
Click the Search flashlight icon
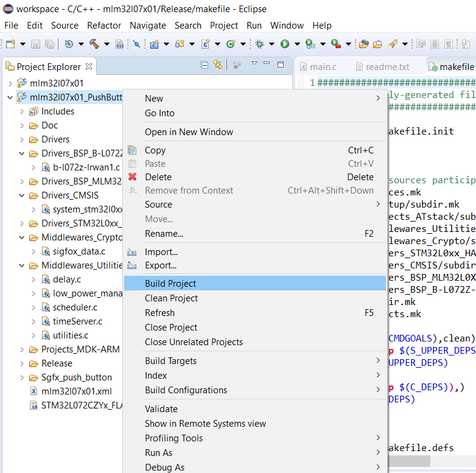(392, 44)
